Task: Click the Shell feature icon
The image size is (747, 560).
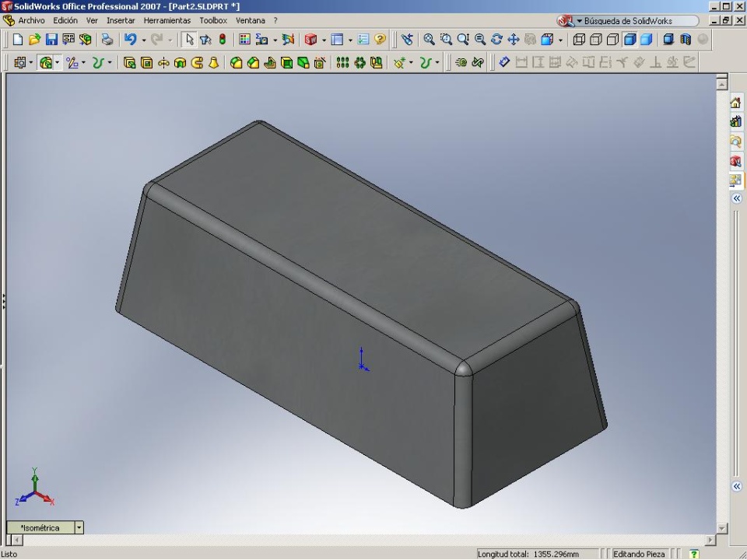Action: [287, 62]
